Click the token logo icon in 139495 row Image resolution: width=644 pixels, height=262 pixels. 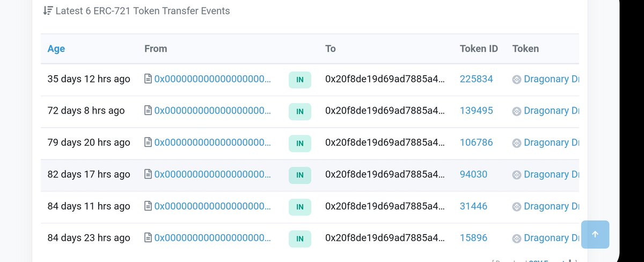[x=517, y=111]
